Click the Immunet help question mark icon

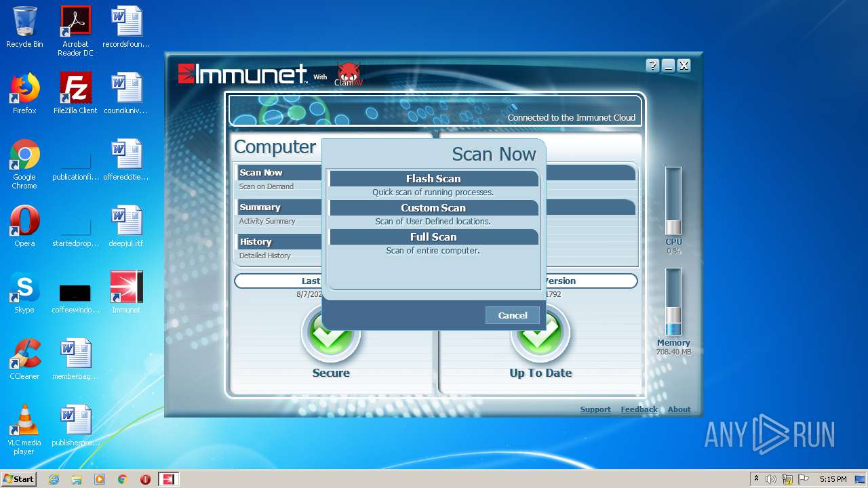click(652, 65)
